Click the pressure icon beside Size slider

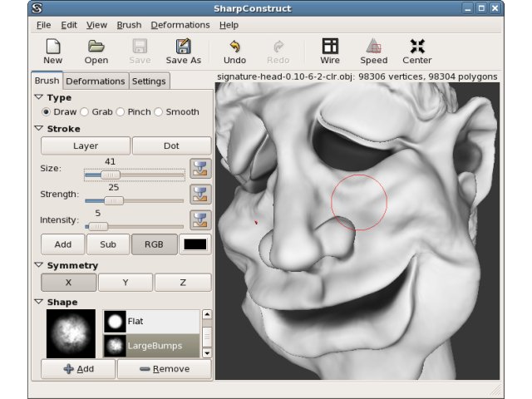(x=200, y=168)
